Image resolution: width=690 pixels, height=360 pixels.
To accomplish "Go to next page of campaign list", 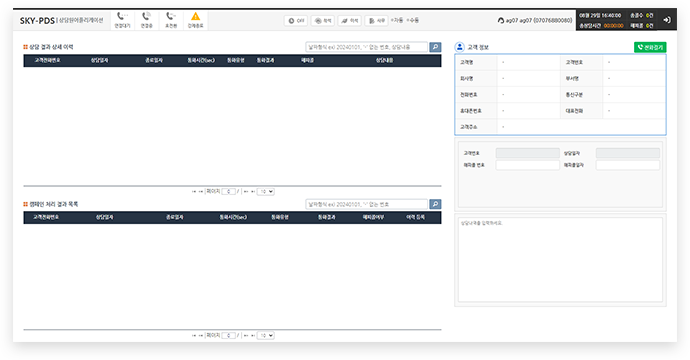I will [246, 335].
